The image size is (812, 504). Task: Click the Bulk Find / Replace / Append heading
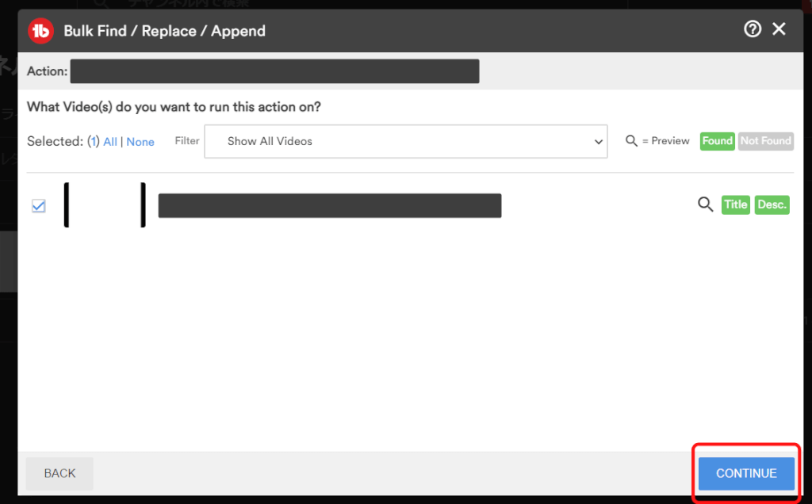pyautogui.click(x=165, y=31)
